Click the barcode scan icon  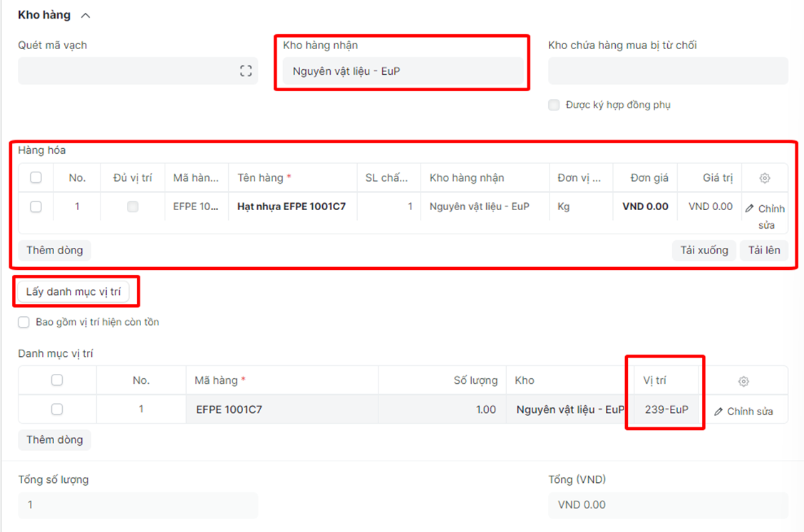coord(246,71)
